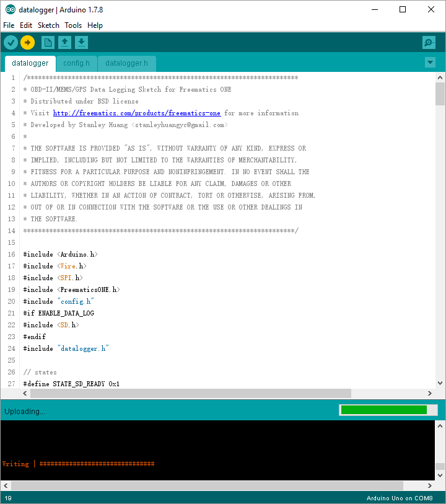
Task: Click the '#include <Wire.h>' line
Action: pos(55,266)
